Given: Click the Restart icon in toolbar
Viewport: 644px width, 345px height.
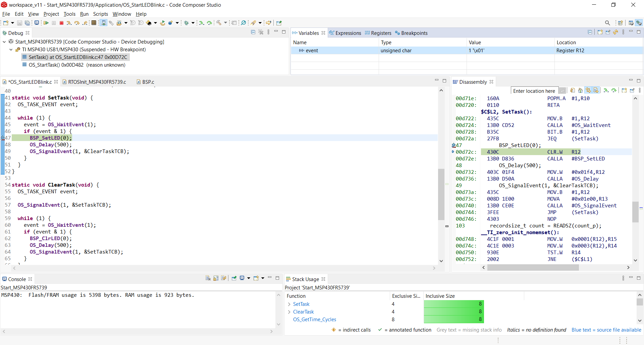Looking at the screenshot, I should [x=163, y=23].
